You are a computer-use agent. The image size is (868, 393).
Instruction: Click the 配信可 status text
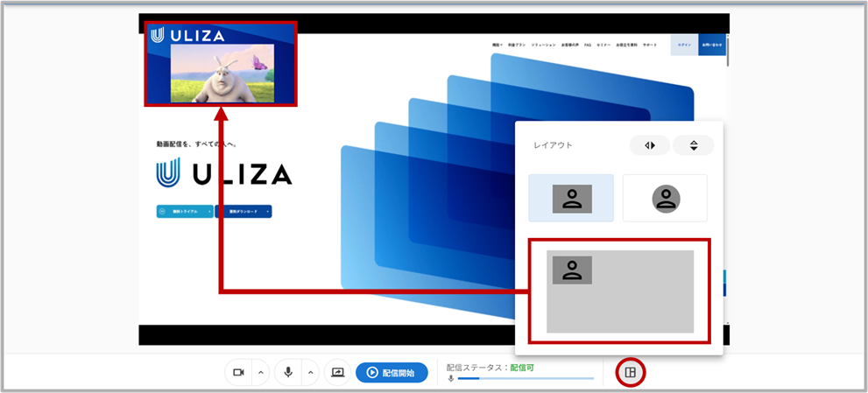click(x=522, y=367)
